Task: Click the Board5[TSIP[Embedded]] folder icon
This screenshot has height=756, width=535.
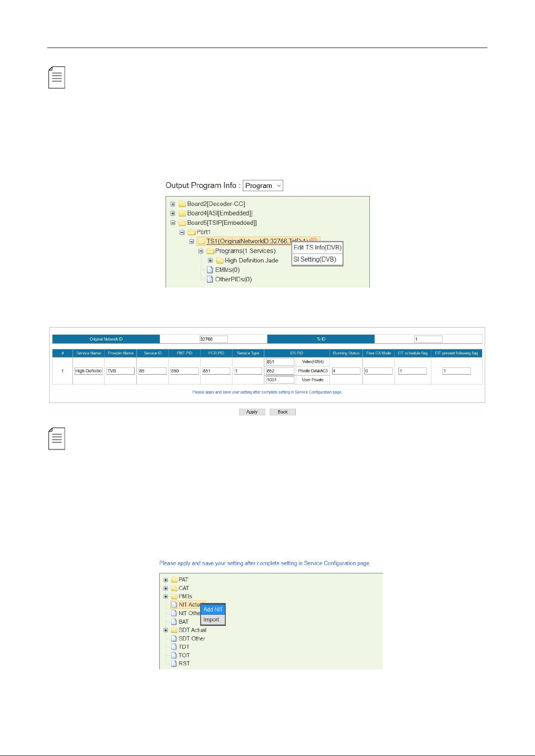Action: tap(182, 223)
